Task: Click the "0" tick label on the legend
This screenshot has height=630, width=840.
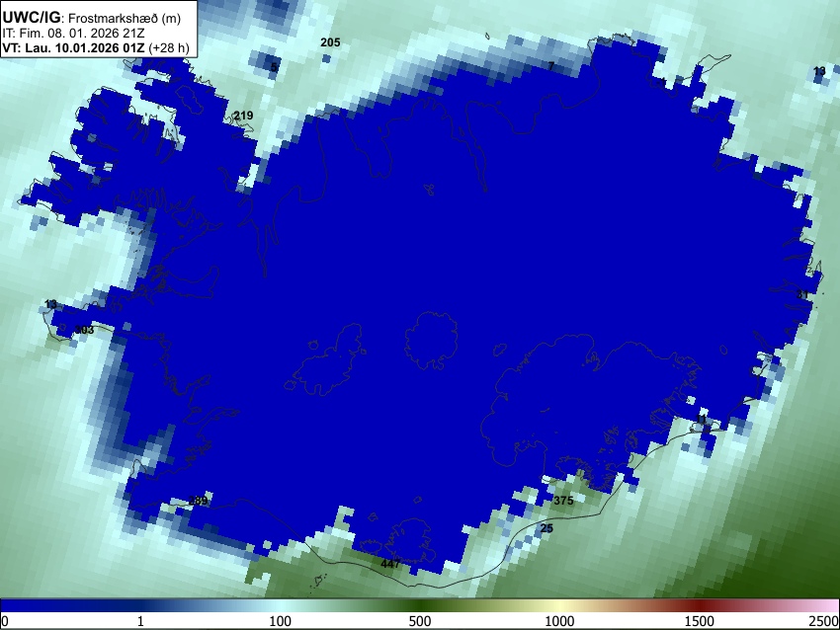Action: pyautogui.click(x=5, y=621)
